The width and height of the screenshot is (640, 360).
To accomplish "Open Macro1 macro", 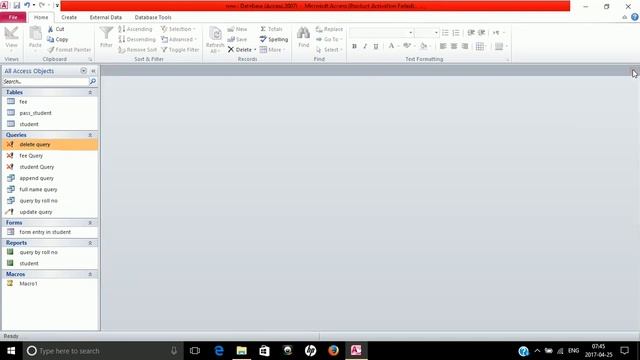I will (x=50, y=284).
